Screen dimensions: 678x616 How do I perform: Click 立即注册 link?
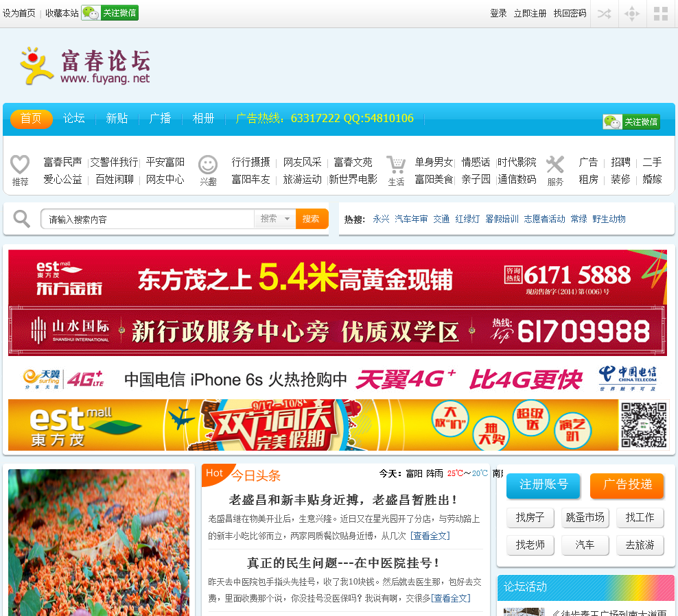530,14
